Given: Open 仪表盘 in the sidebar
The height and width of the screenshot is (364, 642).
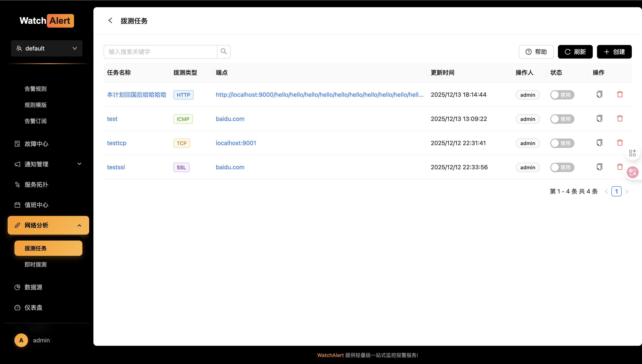Looking at the screenshot, I should [x=48, y=308].
